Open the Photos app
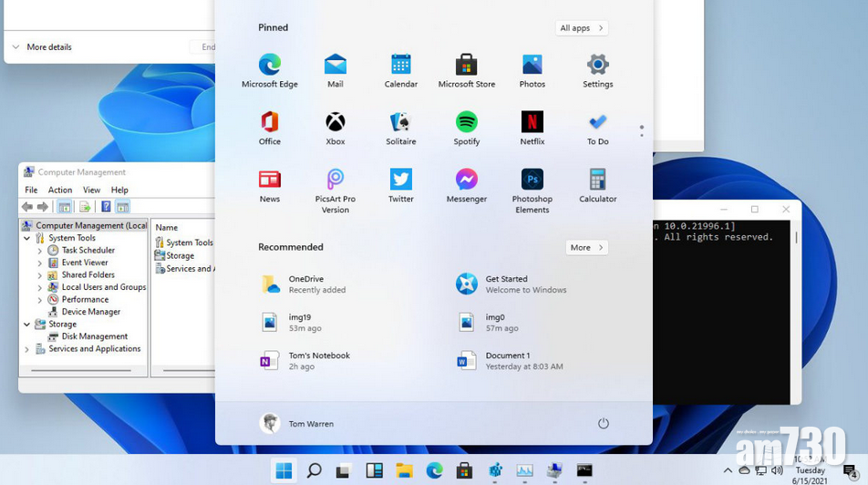Viewport: 868px width, 485px height. click(x=532, y=71)
